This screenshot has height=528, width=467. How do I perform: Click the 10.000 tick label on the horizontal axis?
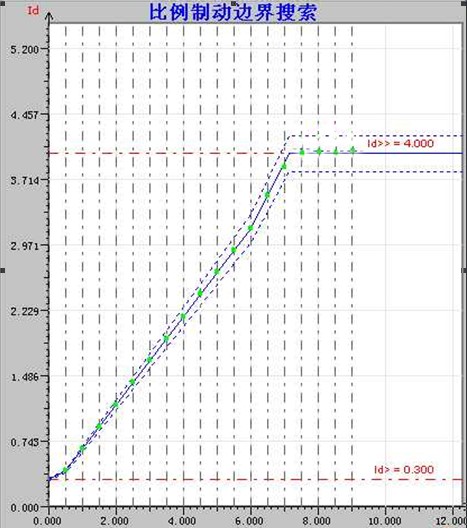[x=385, y=521]
